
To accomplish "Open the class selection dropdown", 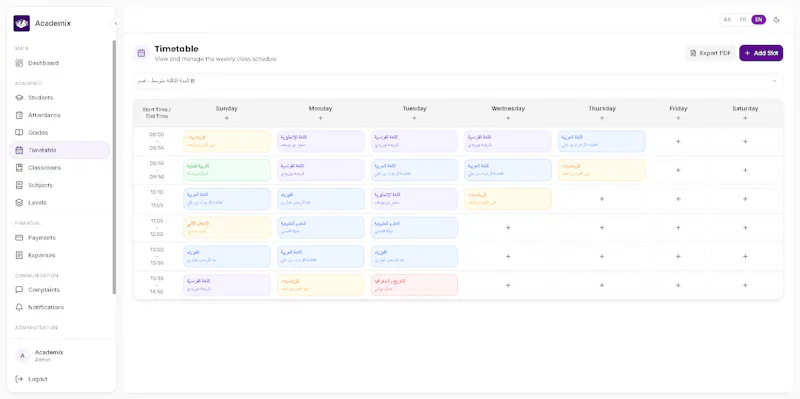I will point(458,81).
